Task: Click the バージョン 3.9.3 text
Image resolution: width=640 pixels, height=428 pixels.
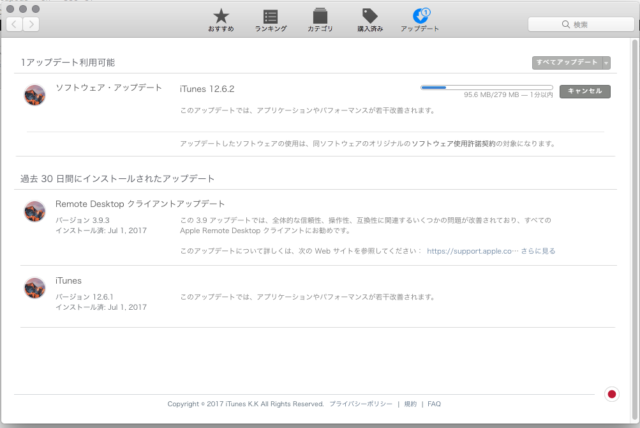Action: (x=82, y=220)
